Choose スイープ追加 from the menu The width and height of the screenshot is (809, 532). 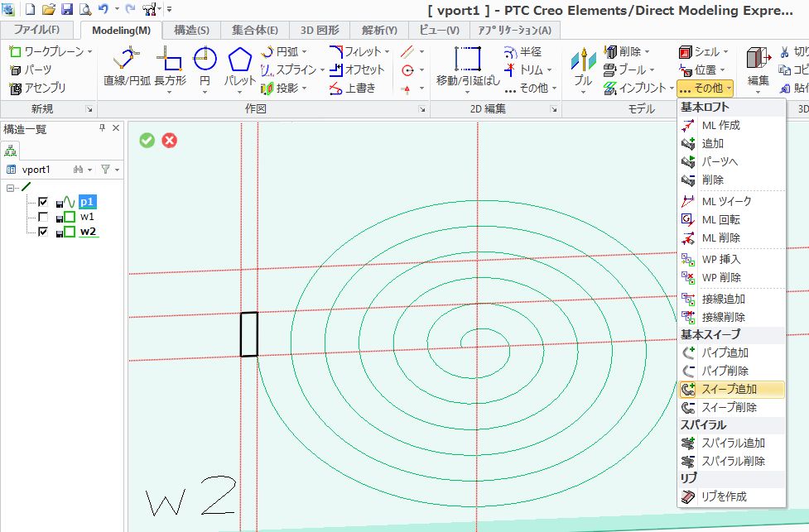(x=729, y=389)
